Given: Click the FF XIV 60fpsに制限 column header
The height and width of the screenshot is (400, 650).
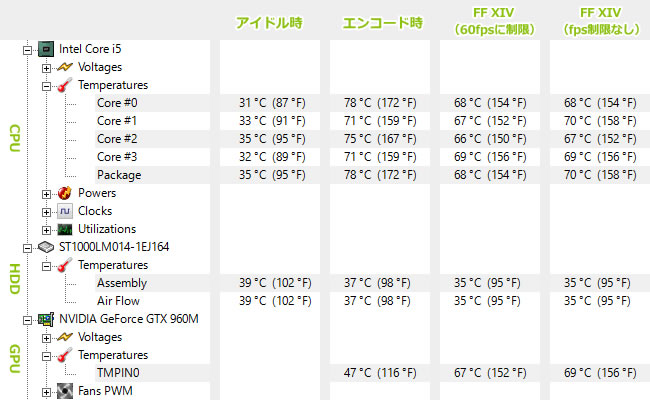Looking at the screenshot, I should click(494, 21).
